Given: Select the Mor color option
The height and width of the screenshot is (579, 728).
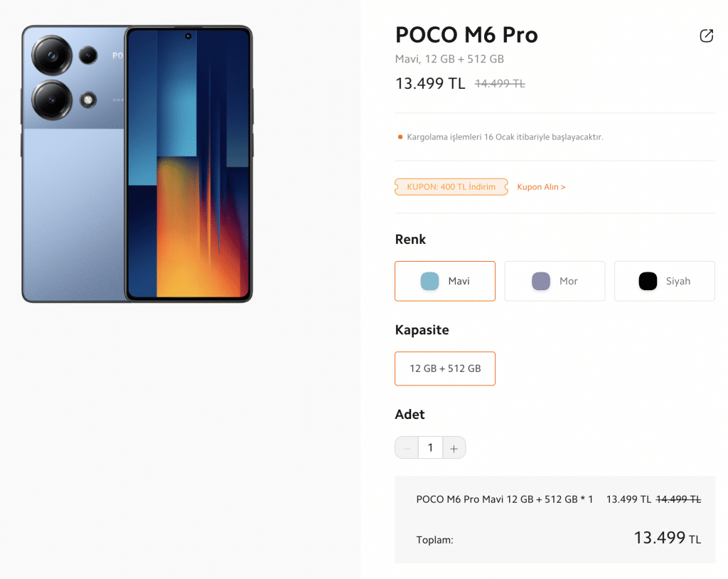Looking at the screenshot, I should pyautogui.click(x=555, y=281).
